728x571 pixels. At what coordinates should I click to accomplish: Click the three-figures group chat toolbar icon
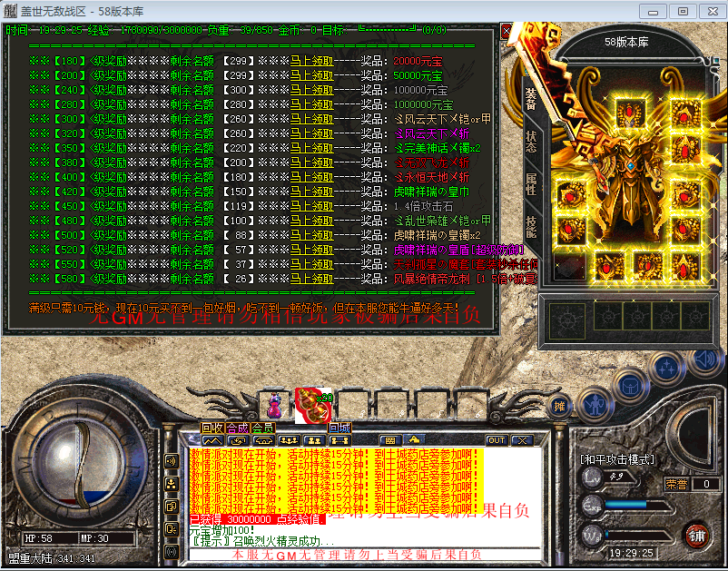[289, 440]
